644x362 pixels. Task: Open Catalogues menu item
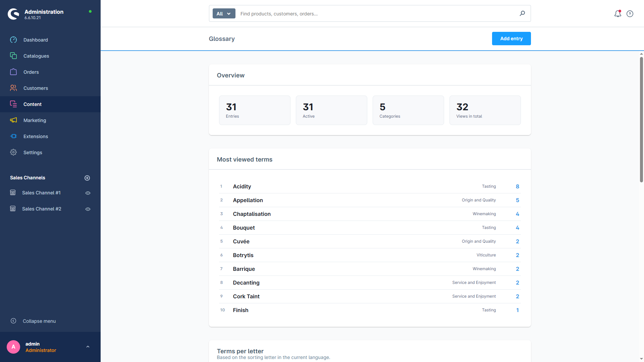(50, 56)
